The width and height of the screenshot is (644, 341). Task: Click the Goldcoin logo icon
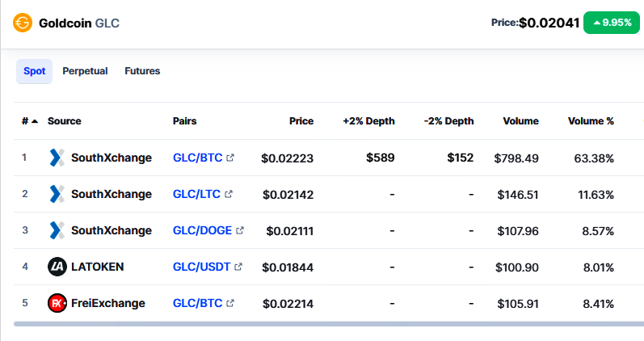(x=23, y=23)
